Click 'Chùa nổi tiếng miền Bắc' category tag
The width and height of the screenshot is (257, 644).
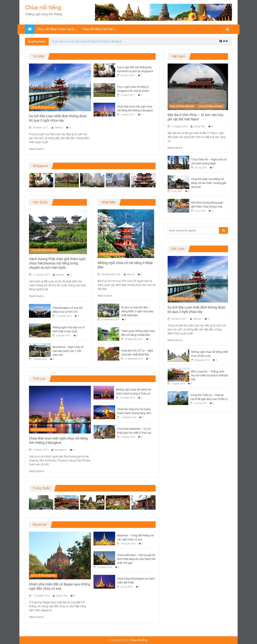pyautogui.click(x=182, y=106)
